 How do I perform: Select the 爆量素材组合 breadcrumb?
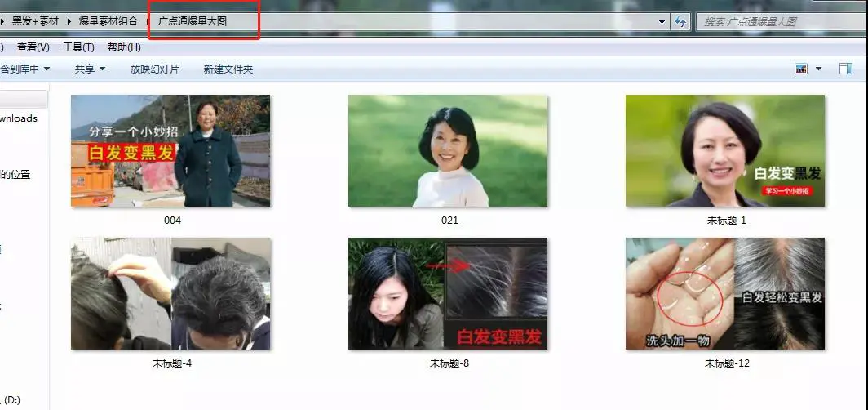click(108, 21)
